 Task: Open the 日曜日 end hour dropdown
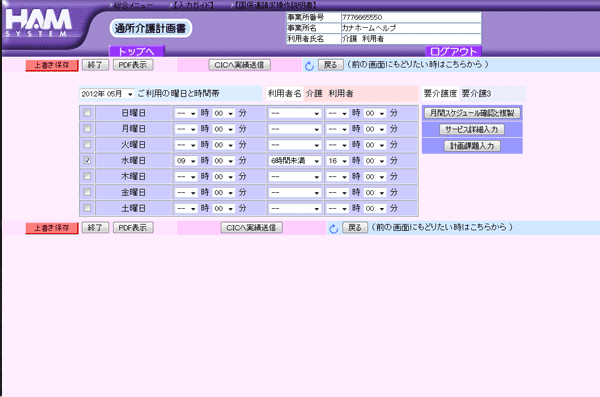(338, 113)
